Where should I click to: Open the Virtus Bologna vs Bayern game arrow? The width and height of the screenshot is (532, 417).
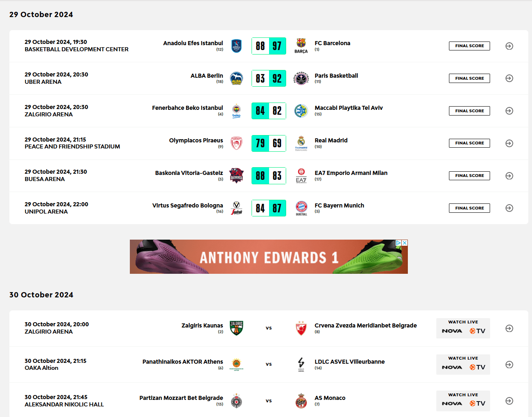[x=509, y=208]
